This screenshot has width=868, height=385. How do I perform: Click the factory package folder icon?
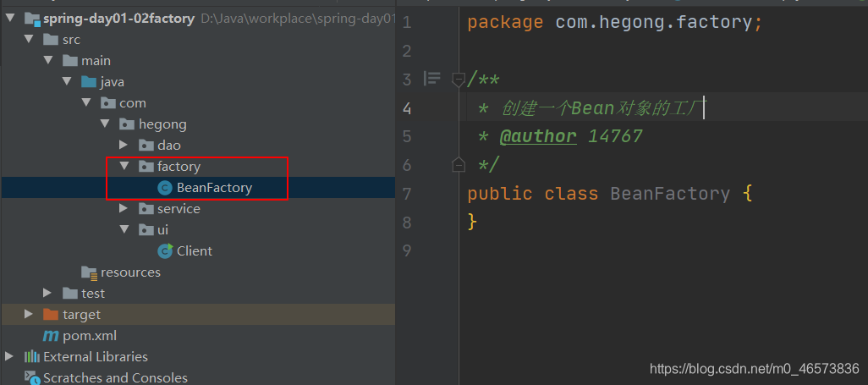pos(146,166)
